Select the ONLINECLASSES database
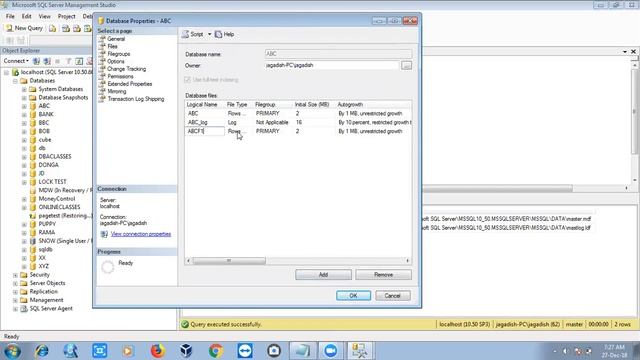 click(x=59, y=207)
